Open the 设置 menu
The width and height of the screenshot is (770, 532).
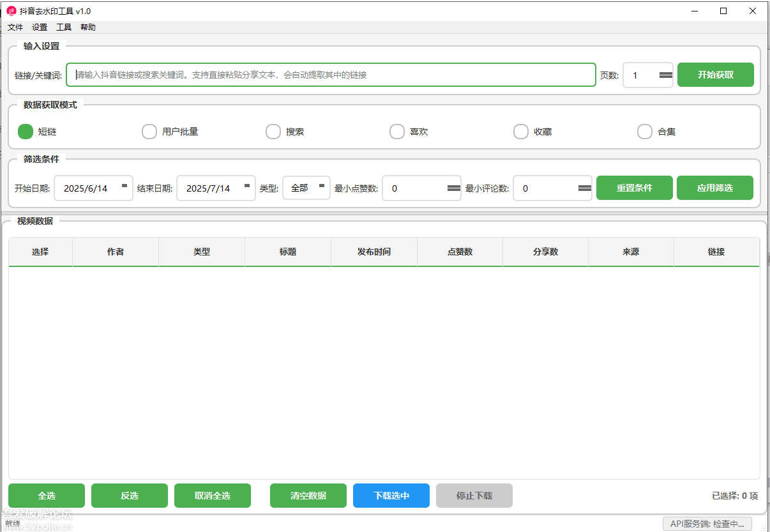[40, 27]
